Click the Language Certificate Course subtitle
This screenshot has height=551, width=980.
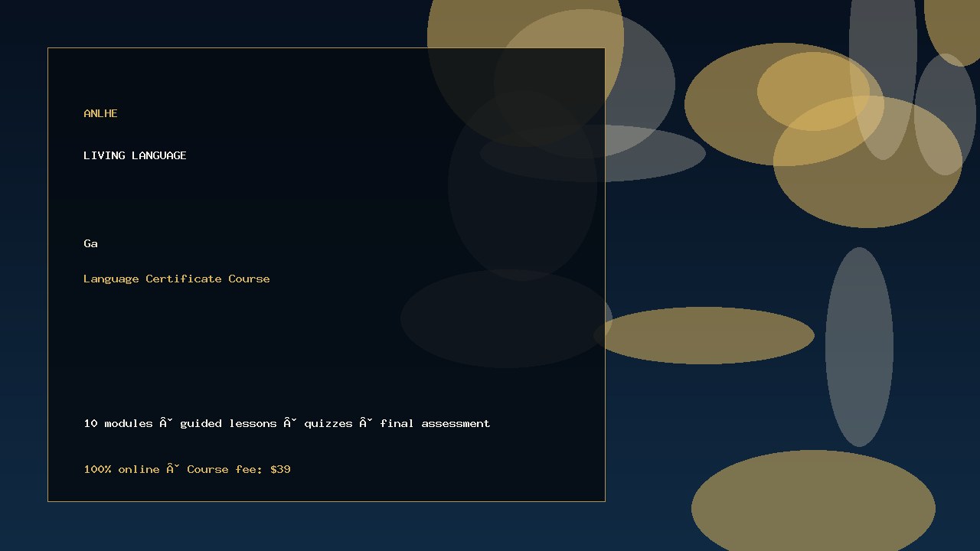click(177, 279)
